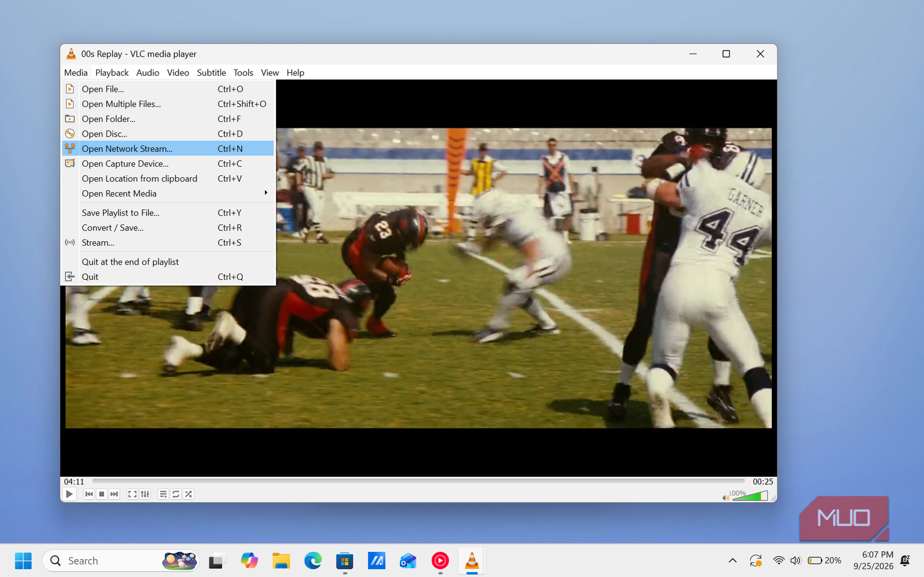
Task: Open Task View on the taskbar
Action: (216, 560)
